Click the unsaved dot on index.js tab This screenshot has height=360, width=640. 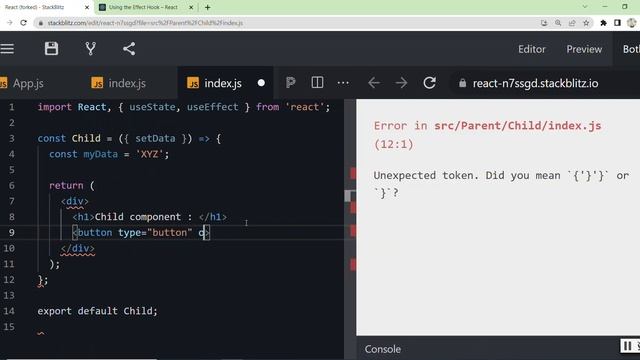point(261,83)
